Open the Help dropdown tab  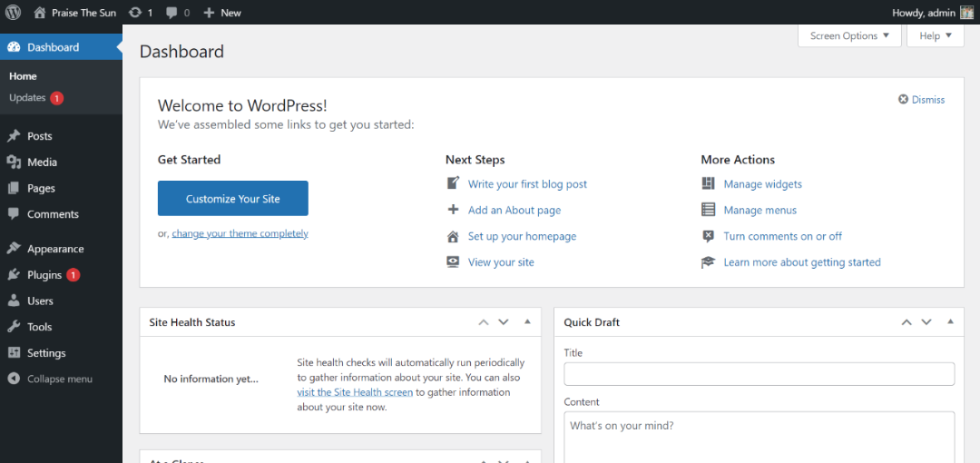pos(935,36)
